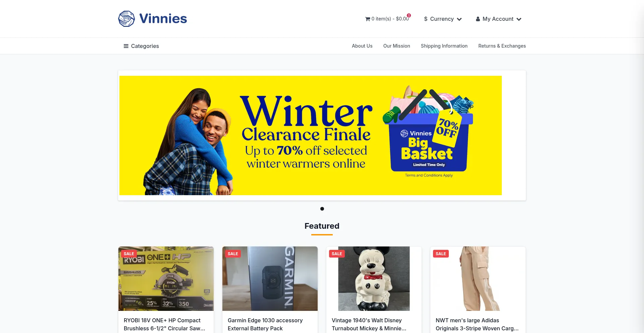This screenshot has height=333, width=644.
Task: Open RYOBI 18V Circular Saw title
Action: click(164, 325)
